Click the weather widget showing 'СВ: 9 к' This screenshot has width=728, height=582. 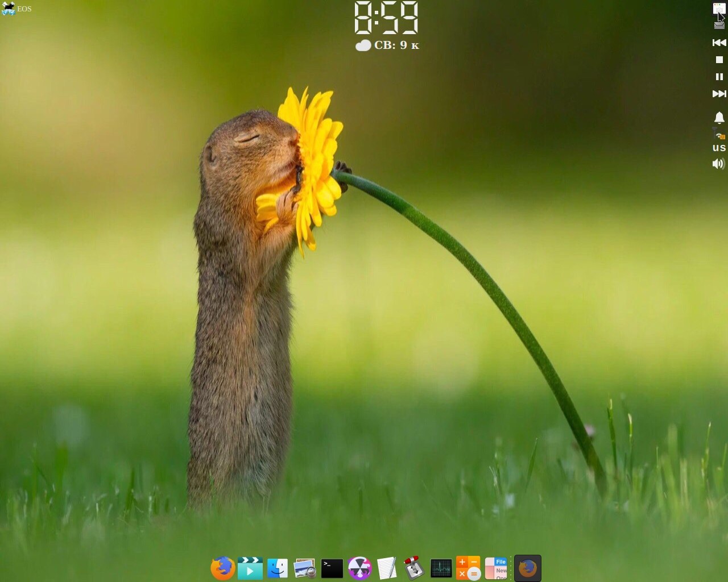tap(388, 45)
